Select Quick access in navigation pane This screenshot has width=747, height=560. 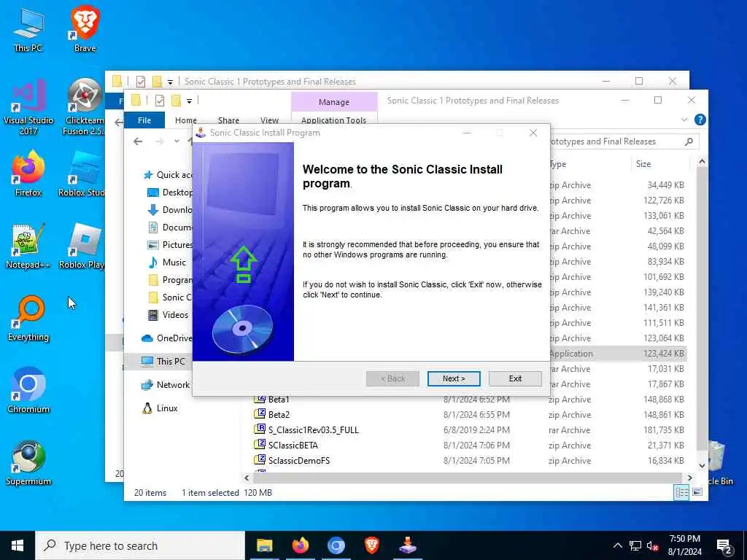(168, 175)
